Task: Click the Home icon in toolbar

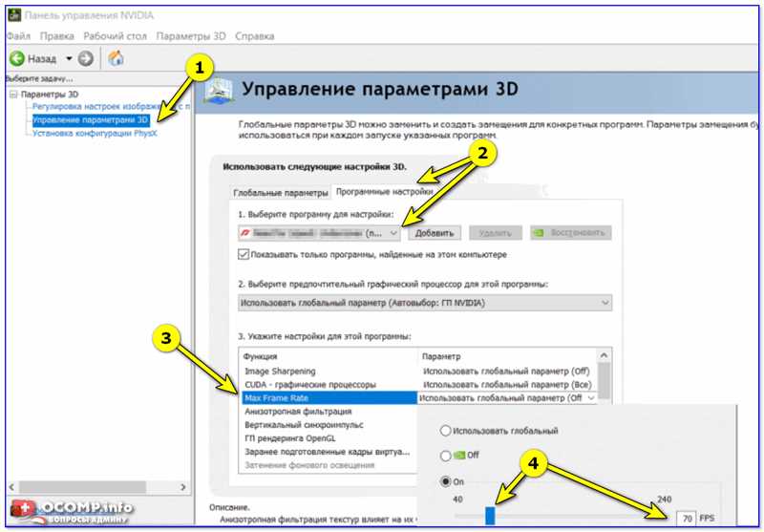Action: pyautogui.click(x=116, y=58)
